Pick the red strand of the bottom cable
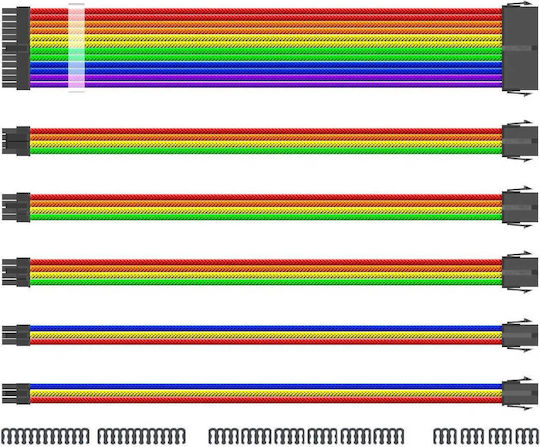Viewport: 540px width, 447px height. tap(266, 400)
